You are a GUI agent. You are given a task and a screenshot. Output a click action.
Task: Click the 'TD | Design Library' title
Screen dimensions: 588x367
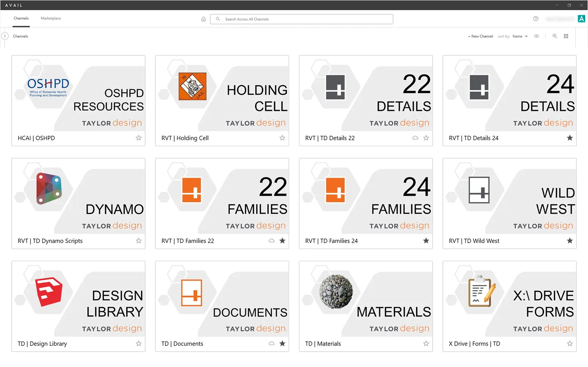point(42,344)
